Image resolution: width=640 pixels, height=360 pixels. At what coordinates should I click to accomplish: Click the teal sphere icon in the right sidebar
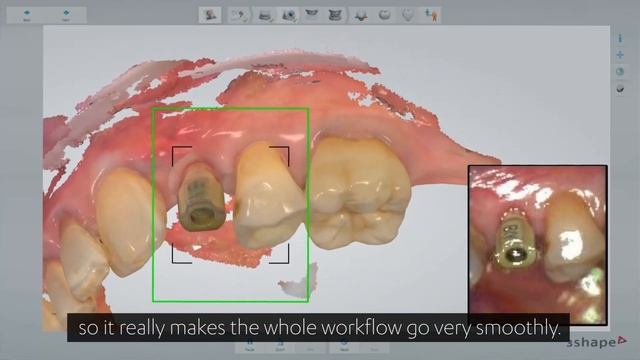tap(620, 71)
